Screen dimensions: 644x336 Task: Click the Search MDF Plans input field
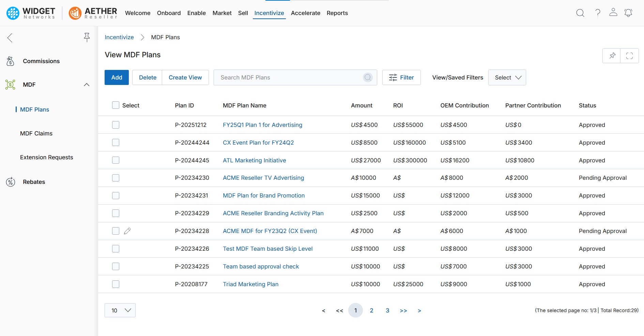(x=290, y=77)
